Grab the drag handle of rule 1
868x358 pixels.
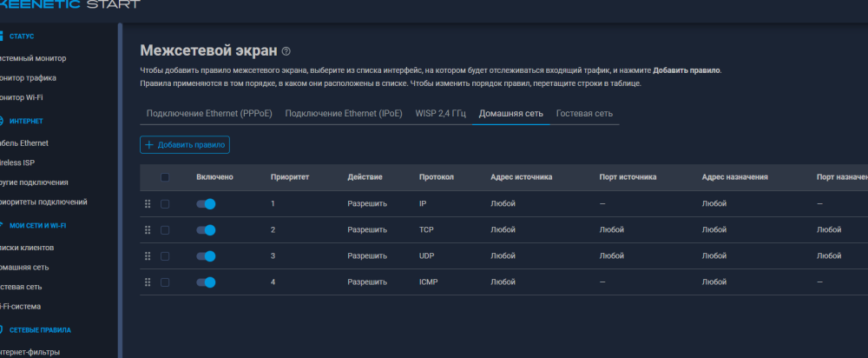(x=148, y=204)
